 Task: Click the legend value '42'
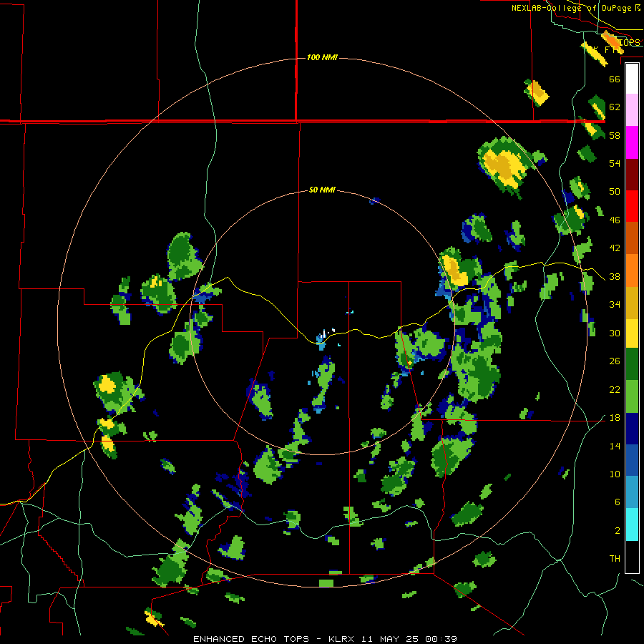615,248
